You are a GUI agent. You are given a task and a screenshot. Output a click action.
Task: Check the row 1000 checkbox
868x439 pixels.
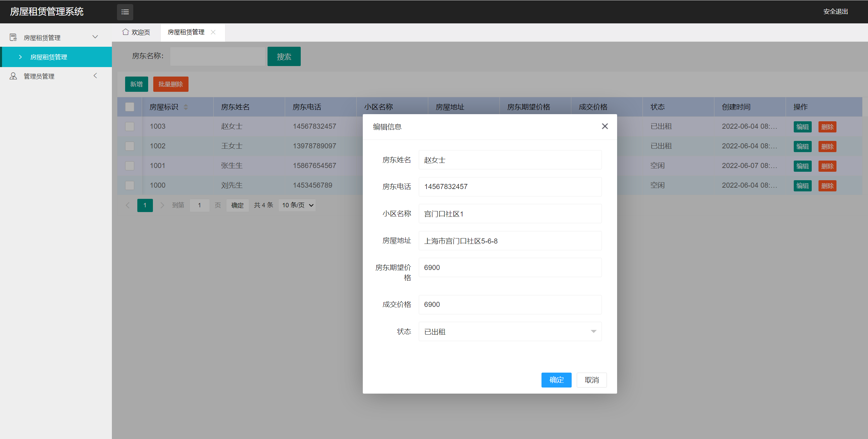coord(130,186)
